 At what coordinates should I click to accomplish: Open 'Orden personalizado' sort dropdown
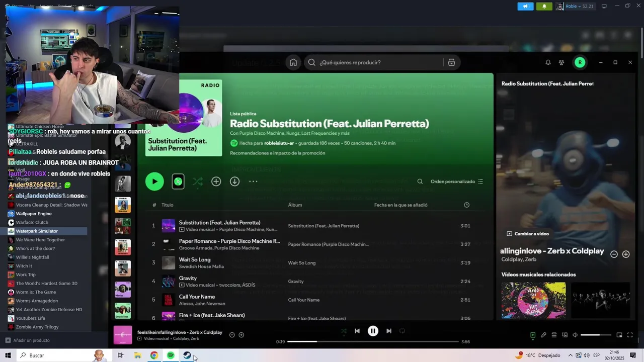pos(457,182)
